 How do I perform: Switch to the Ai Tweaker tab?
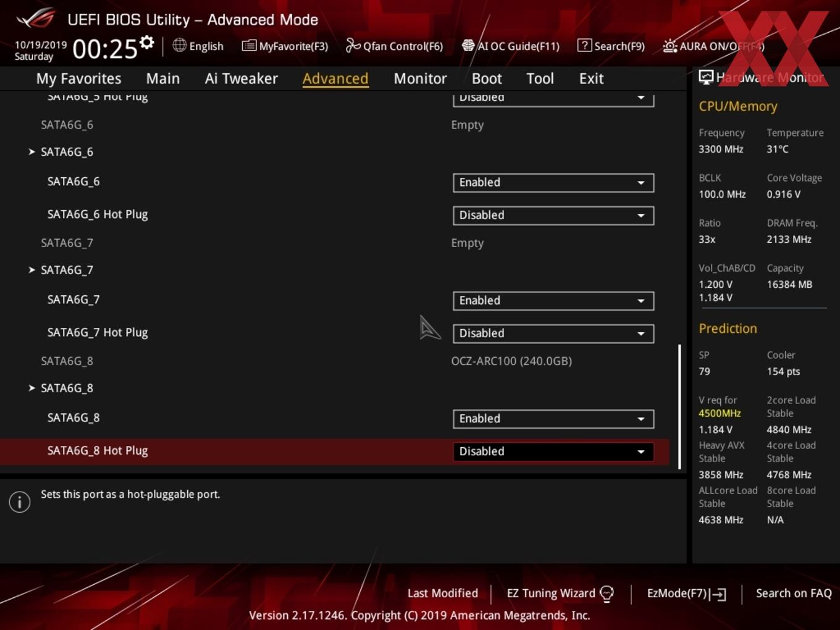tap(241, 78)
